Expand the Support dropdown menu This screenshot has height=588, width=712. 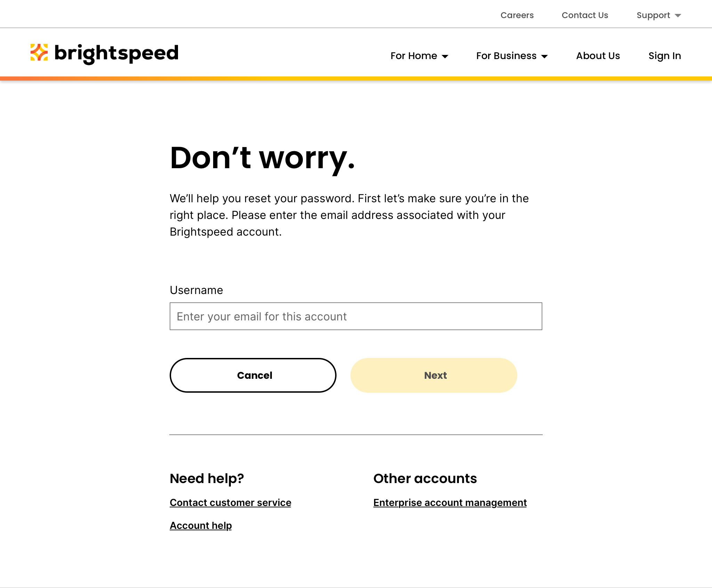pos(659,15)
